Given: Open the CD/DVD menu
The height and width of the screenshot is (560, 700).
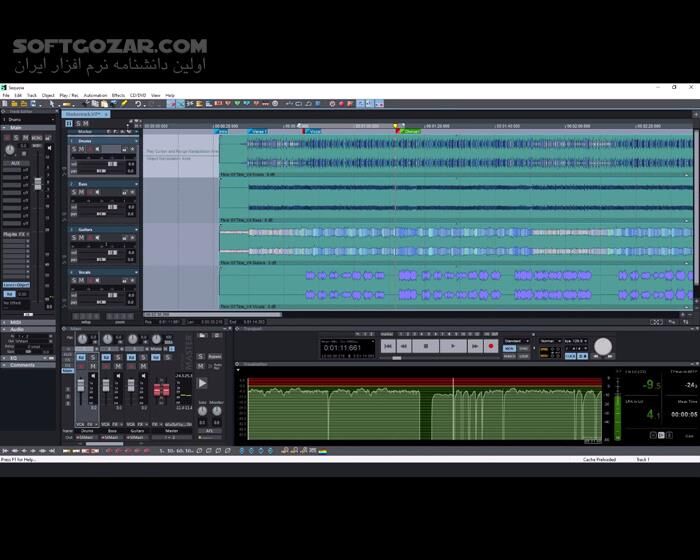Looking at the screenshot, I should 138,95.
